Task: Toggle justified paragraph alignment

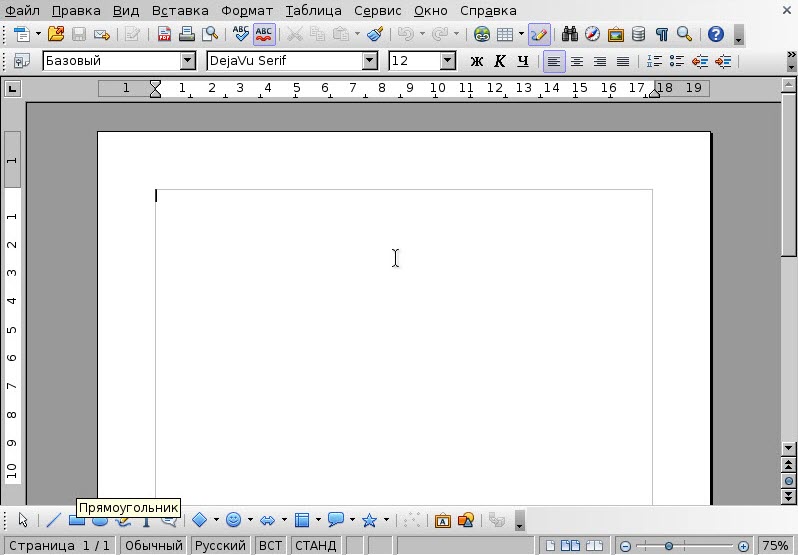Action: pos(623,62)
